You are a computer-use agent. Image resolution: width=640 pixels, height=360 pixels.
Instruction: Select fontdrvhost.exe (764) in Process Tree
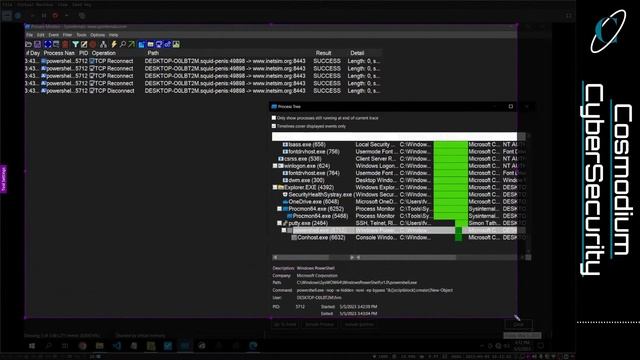coord(314,173)
